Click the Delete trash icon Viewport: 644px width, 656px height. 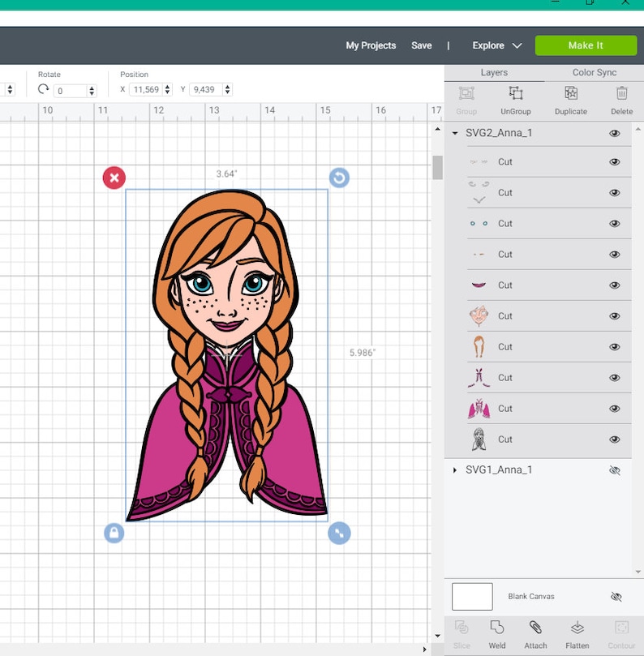[621, 93]
